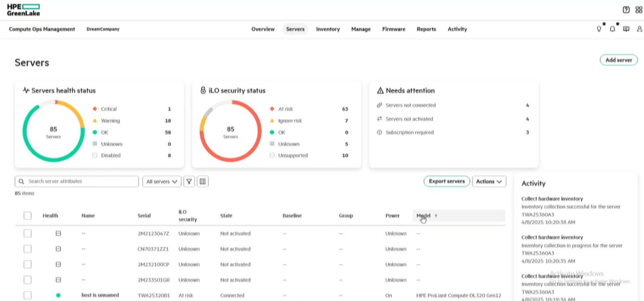Click the Critical red diamond legend icon
The image size is (644, 301).
pyautogui.click(x=94, y=109)
